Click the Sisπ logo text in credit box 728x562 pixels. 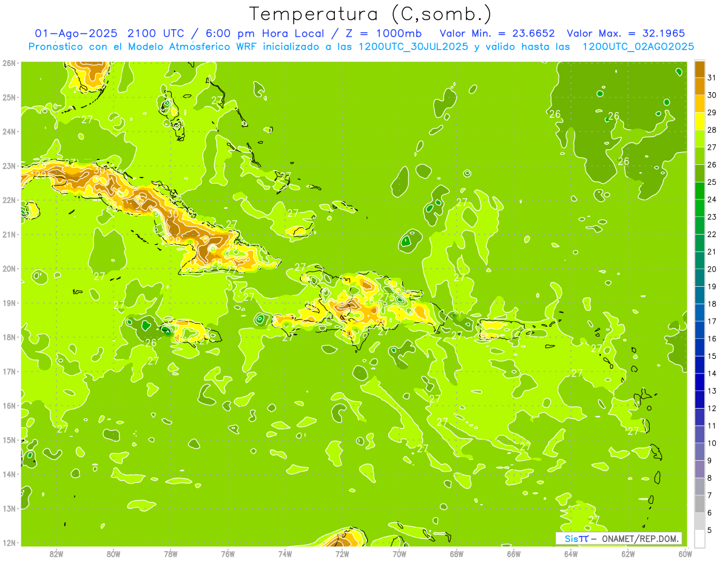[576, 538]
